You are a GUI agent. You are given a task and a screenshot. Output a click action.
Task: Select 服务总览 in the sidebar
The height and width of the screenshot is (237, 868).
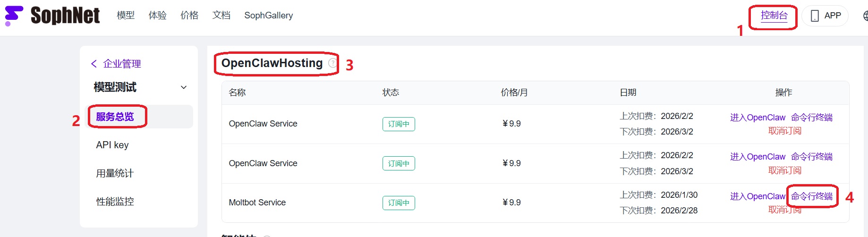(x=115, y=117)
